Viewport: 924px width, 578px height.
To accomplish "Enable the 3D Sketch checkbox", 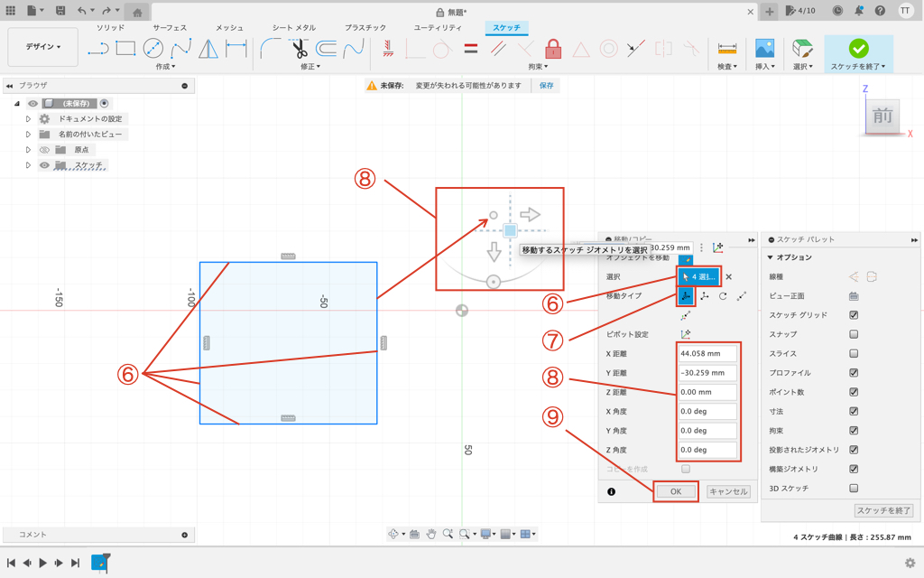I will pyautogui.click(x=854, y=489).
